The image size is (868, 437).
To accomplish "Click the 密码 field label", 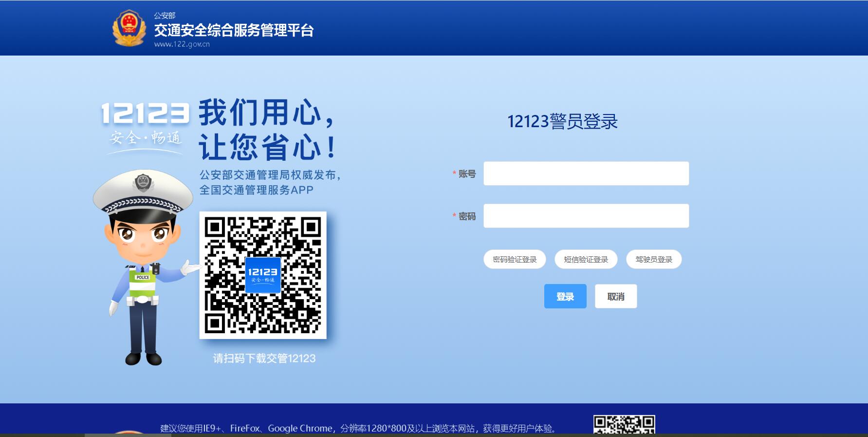I will 467,216.
